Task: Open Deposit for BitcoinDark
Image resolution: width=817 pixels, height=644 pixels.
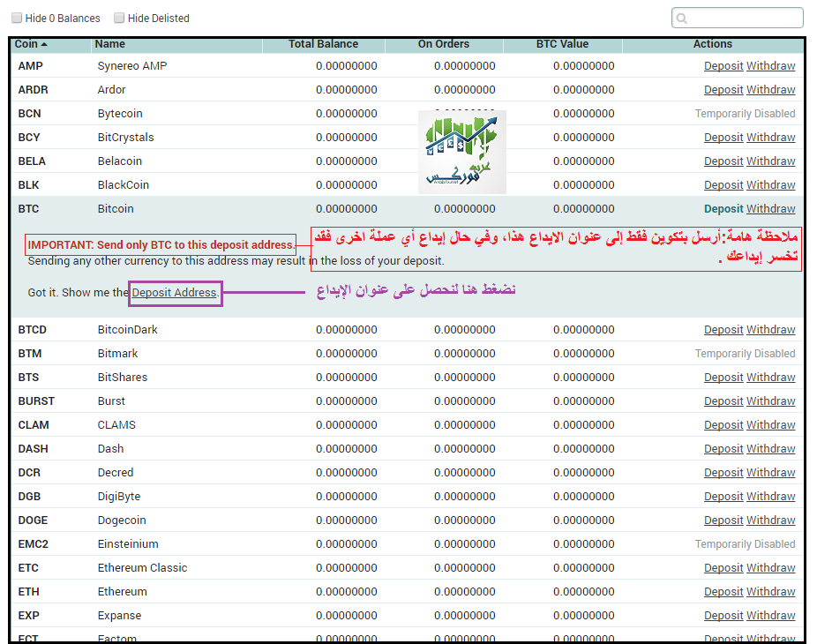Action: pyautogui.click(x=723, y=330)
